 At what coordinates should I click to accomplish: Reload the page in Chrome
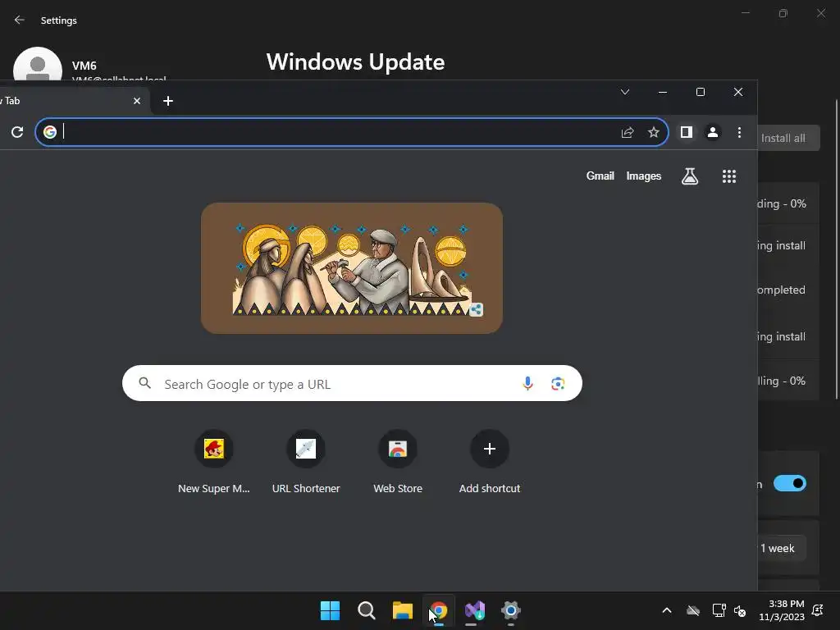click(17, 132)
